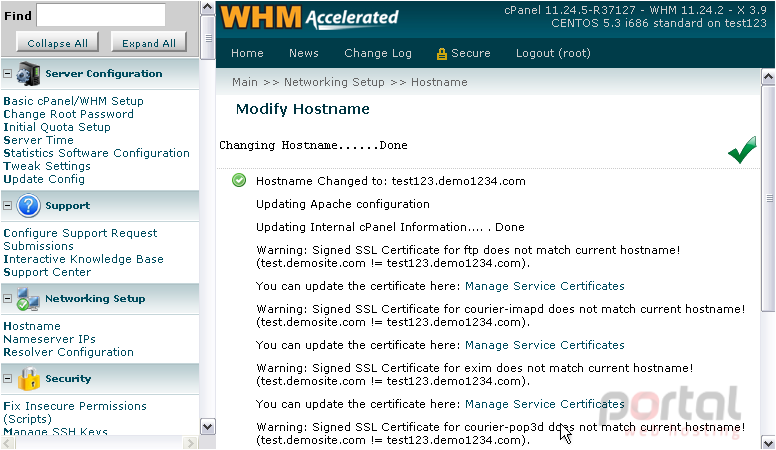Click the Networking Setup heading text

click(x=95, y=299)
